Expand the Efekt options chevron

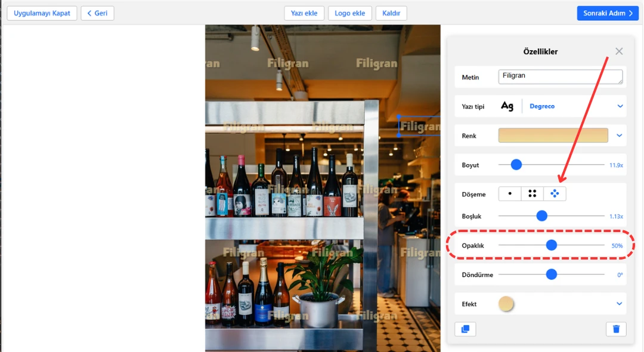pos(620,304)
